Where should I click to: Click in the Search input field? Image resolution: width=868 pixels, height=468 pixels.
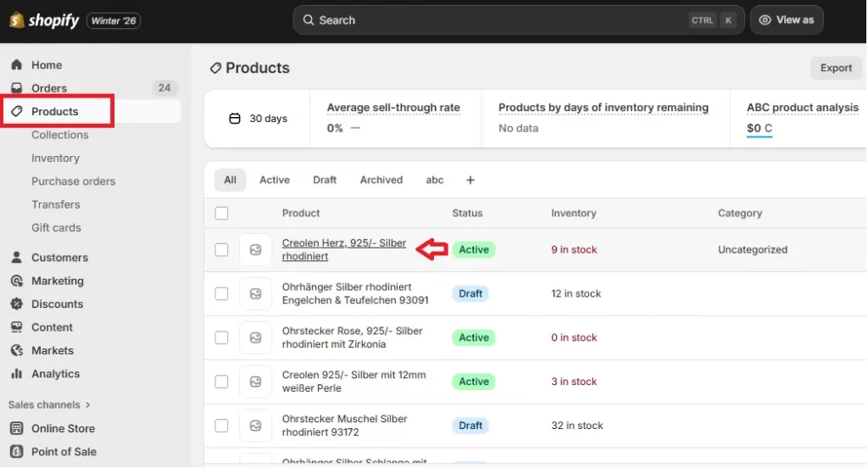point(518,20)
